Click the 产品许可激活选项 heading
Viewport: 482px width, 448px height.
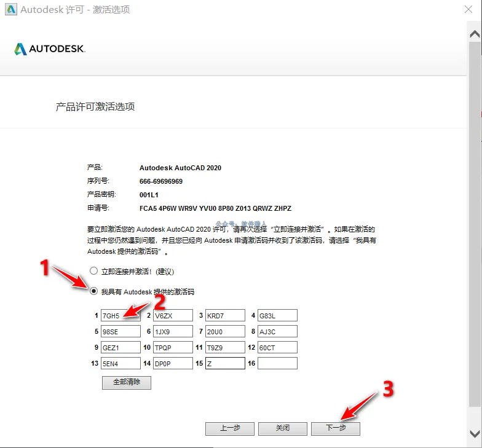[x=95, y=107]
